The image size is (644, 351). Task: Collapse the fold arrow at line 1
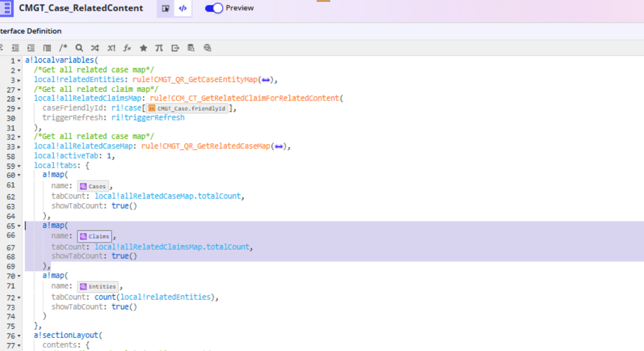point(19,61)
